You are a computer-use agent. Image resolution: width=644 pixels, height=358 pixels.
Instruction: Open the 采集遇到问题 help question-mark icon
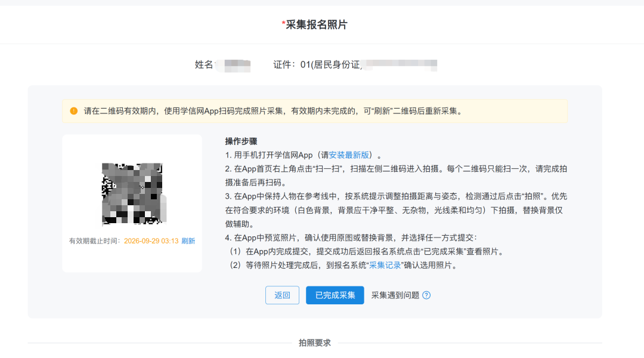tap(426, 295)
